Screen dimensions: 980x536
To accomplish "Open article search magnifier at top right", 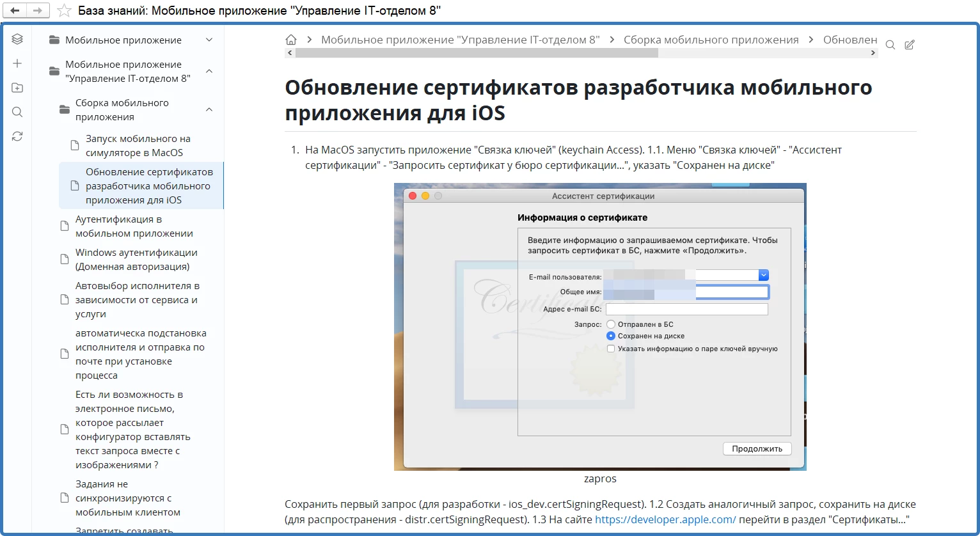I will click(890, 45).
